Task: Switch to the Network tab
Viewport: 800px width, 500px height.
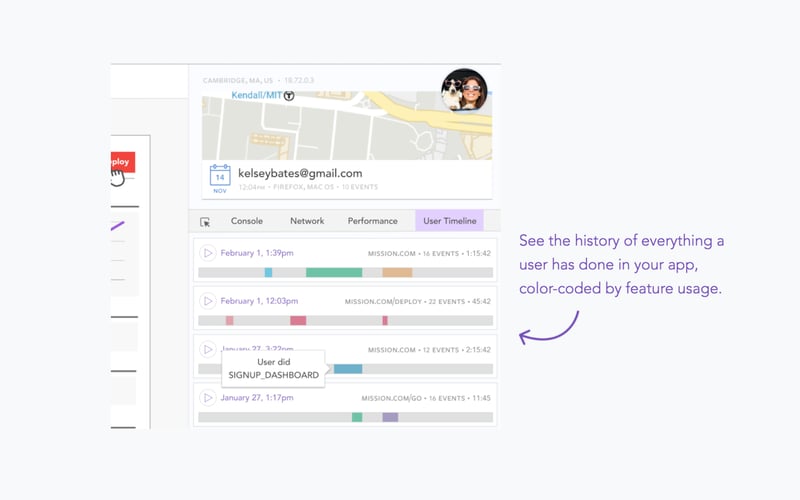Action: click(x=307, y=221)
